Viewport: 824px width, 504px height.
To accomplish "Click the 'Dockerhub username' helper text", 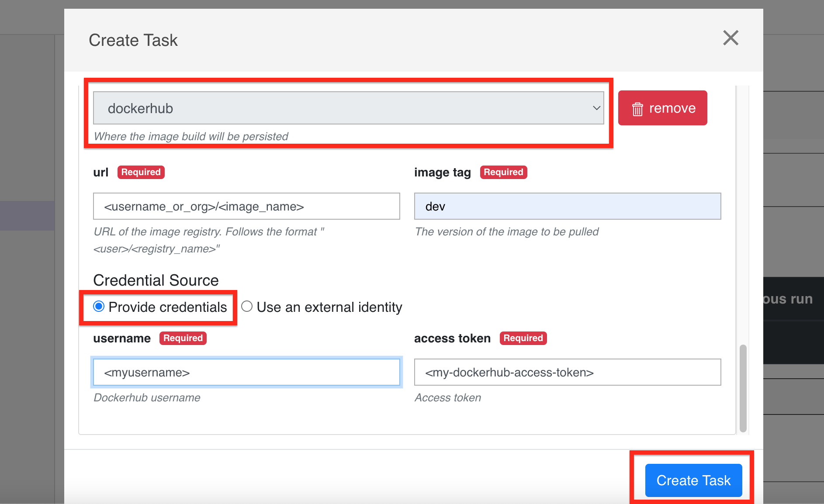I will click(x=147, y=397).
